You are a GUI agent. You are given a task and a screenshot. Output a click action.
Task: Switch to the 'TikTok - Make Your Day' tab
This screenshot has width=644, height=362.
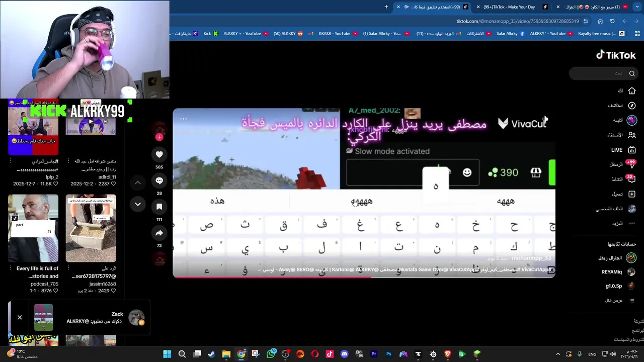[x=513, y=7]
